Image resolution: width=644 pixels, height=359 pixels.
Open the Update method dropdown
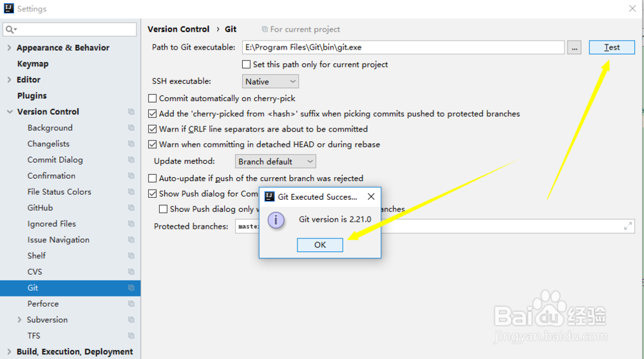point(276,162)
